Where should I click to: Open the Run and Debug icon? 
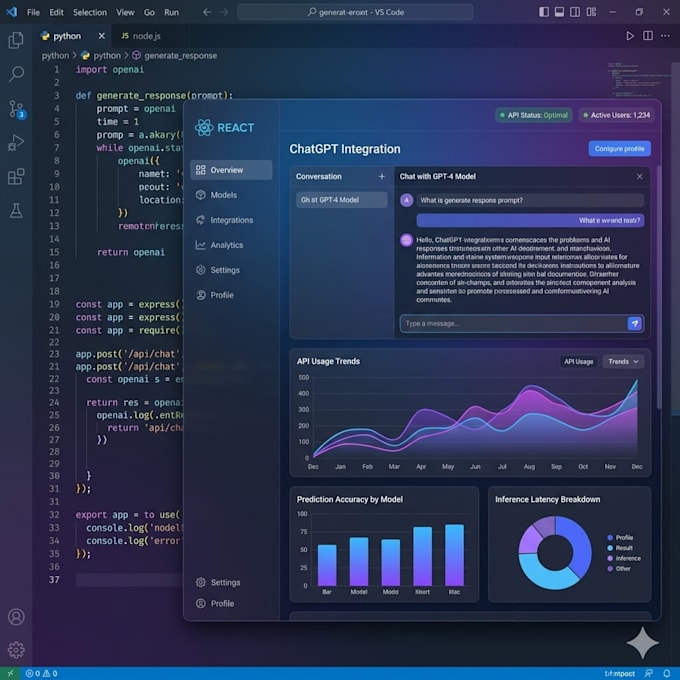coord(16,143)
